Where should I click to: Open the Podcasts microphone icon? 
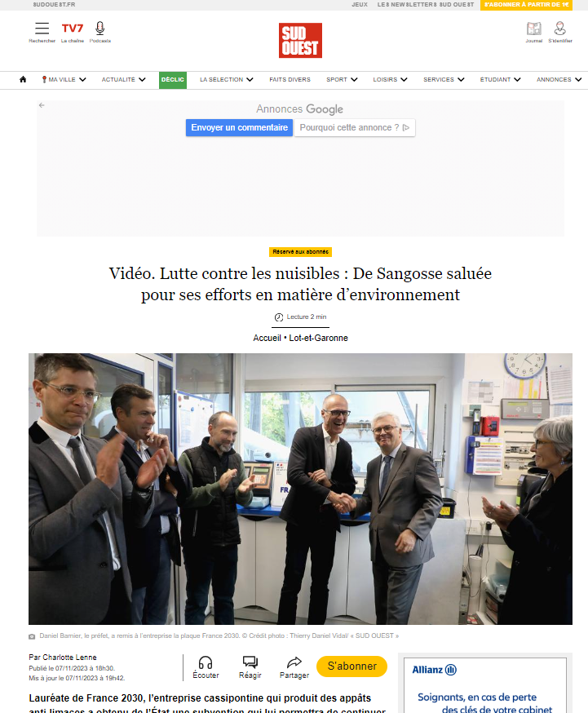(100, 29)
